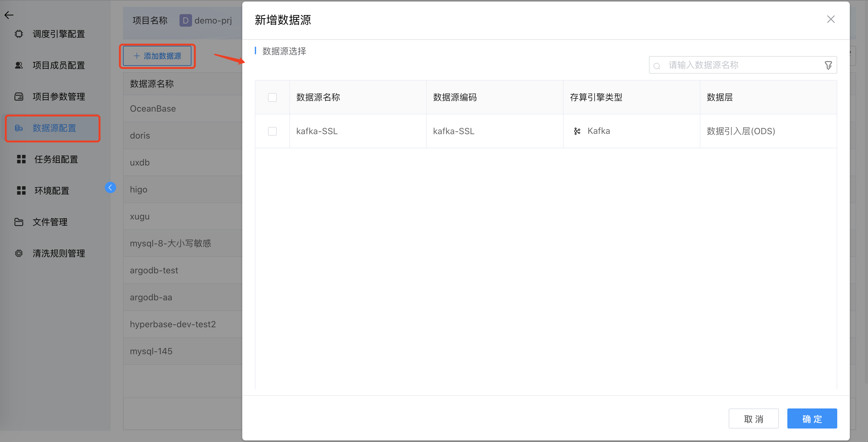Toggle the select-all checkbox in table header
The height and width of the screenshot is (442, 868).
click(272, 97)
